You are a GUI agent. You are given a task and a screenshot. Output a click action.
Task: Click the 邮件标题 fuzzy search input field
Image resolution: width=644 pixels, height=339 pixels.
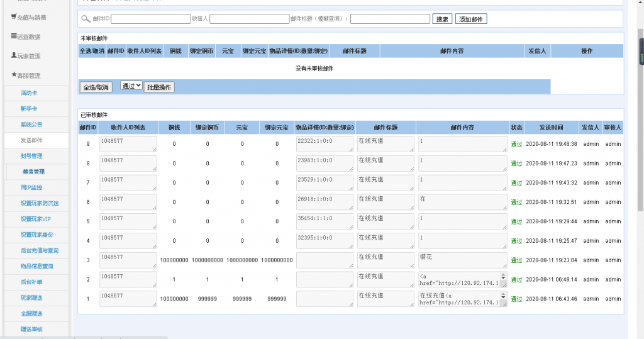(390, 19)
